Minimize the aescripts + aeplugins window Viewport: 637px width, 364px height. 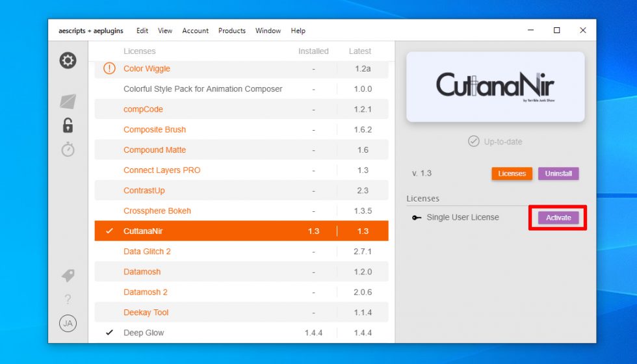[530, 31]
